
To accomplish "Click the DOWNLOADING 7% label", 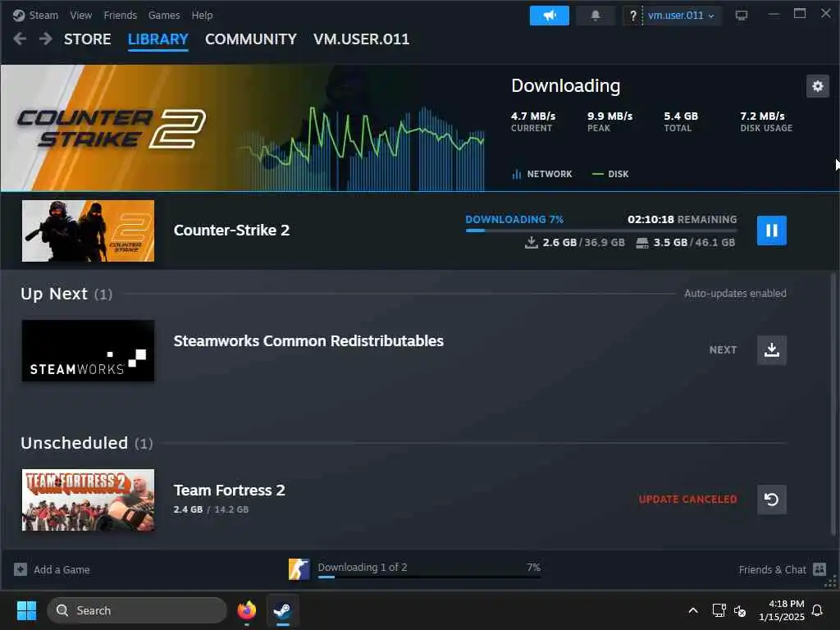I will (x=514, y=220).
